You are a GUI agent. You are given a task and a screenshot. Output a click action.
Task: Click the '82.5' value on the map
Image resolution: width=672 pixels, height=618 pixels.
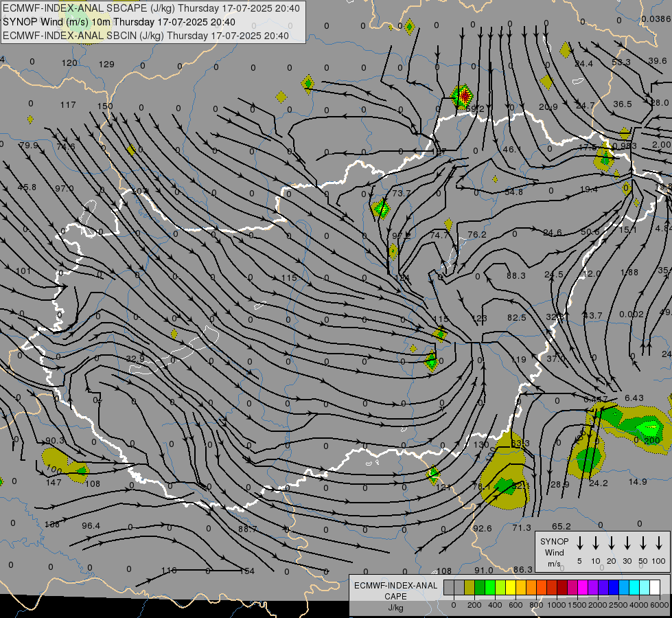516,317
